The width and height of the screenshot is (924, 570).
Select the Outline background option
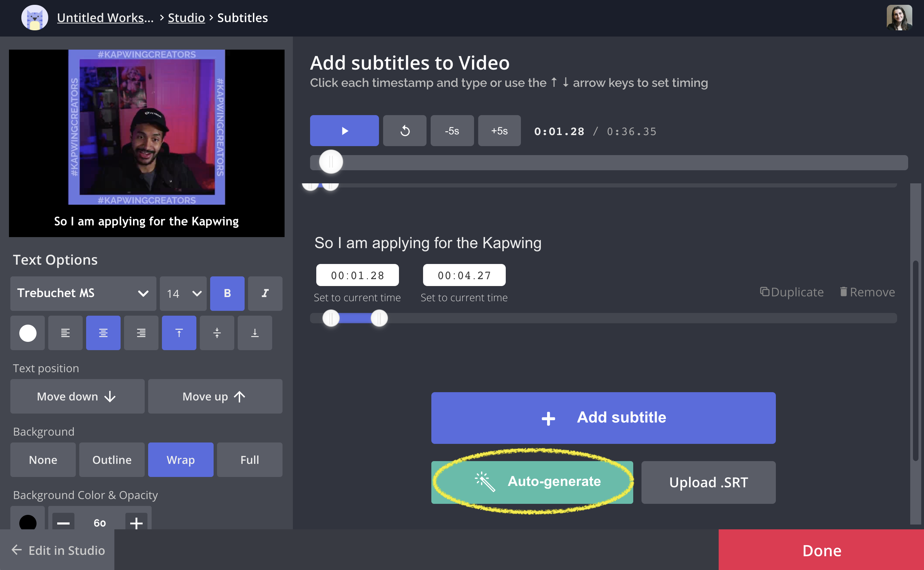(112, 459)
